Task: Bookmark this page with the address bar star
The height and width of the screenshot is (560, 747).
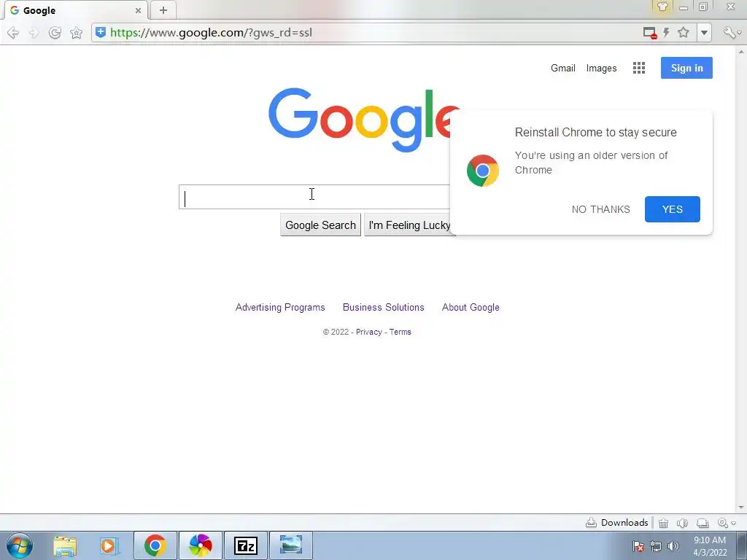Action: [684, 32]
